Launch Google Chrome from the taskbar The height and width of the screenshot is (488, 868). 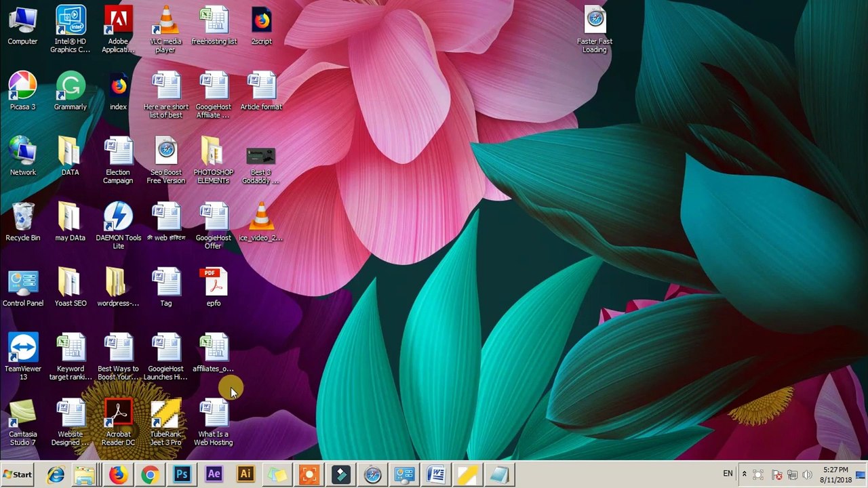click(150, 474)
